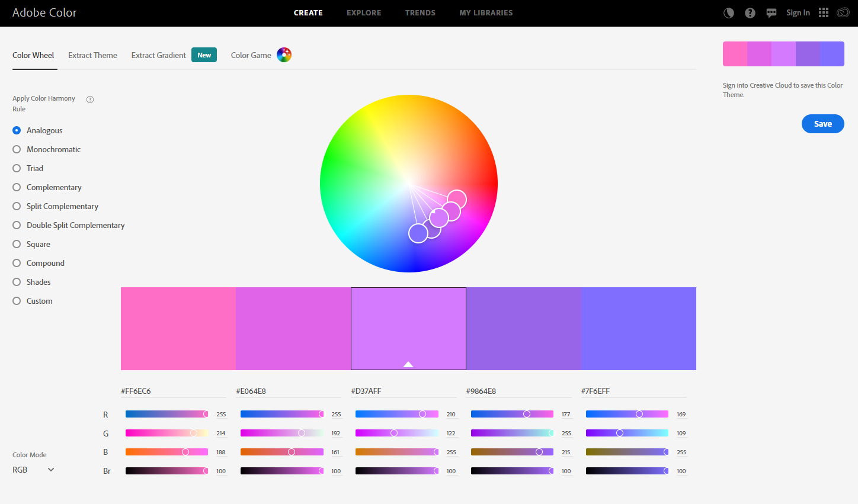Toggle dark mode with the half-moon icon
The width and height of the screenshot is (858, 504).
(728, 12)
